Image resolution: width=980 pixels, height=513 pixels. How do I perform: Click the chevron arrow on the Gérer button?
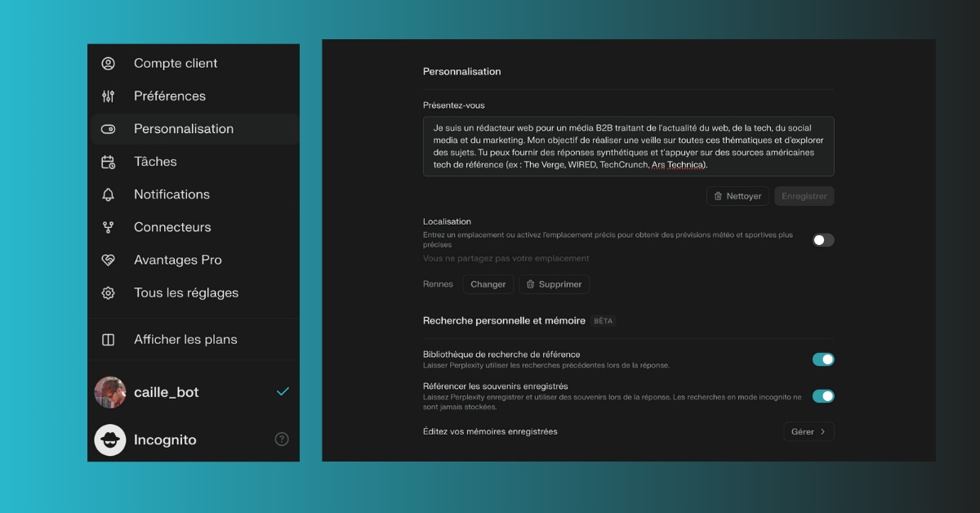822,431
